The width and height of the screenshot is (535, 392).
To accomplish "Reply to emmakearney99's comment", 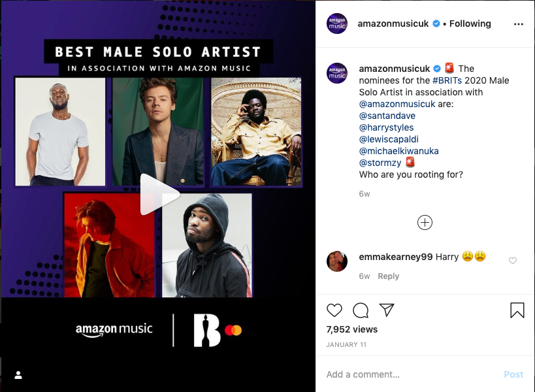I will (x=388, y=276).
